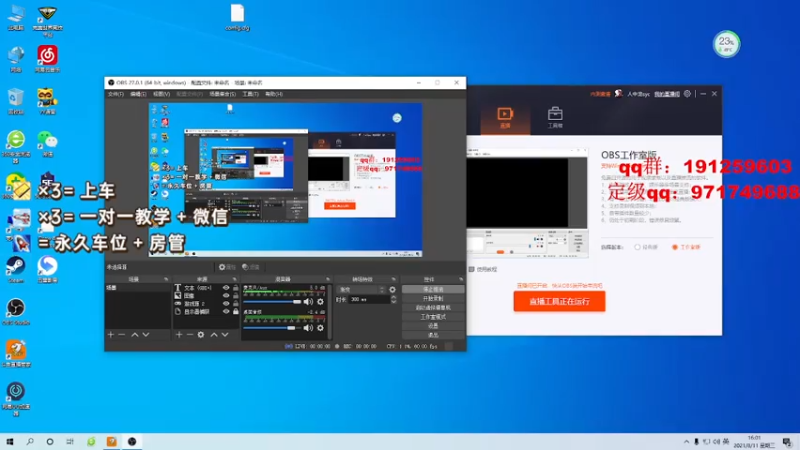
Task: Pop out the Controls dock
Action: [x=461, y=279]
